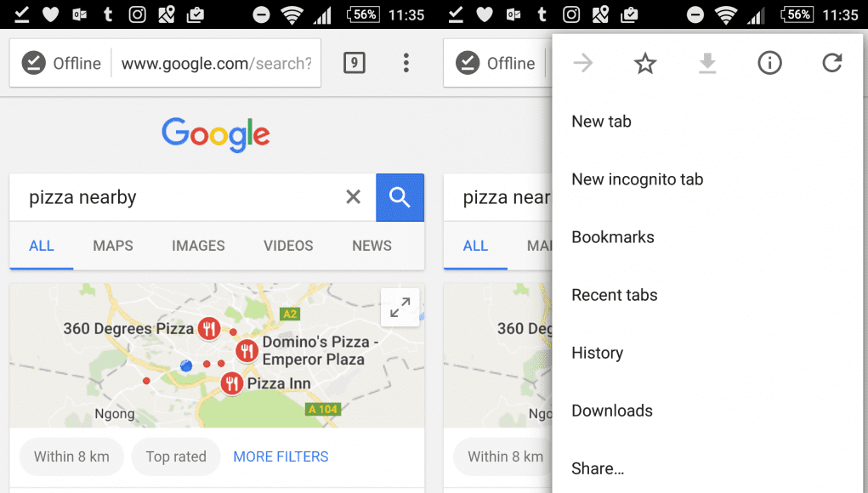The height and width of the screenshot is (493, 868).
Task: Click the URL bar showing www.google.com/search
Action: pyautogui.click(x=217, y=63)
